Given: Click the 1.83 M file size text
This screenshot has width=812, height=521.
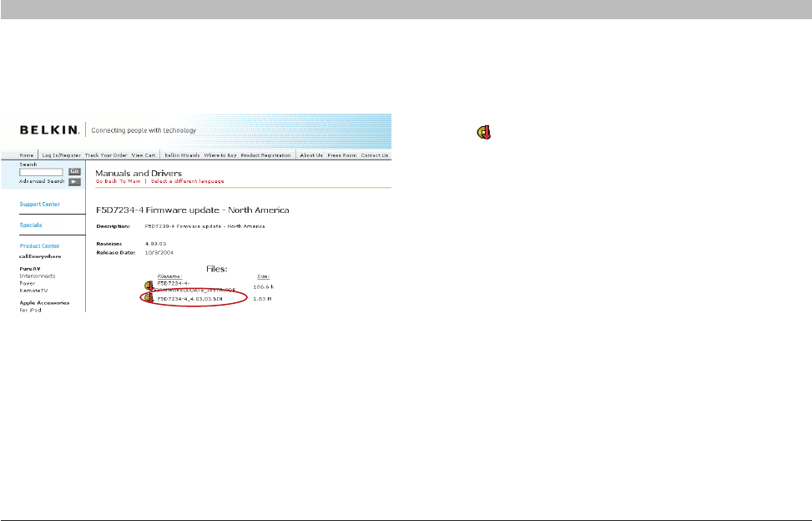Looking at the screenshot, I should [262, 299].
